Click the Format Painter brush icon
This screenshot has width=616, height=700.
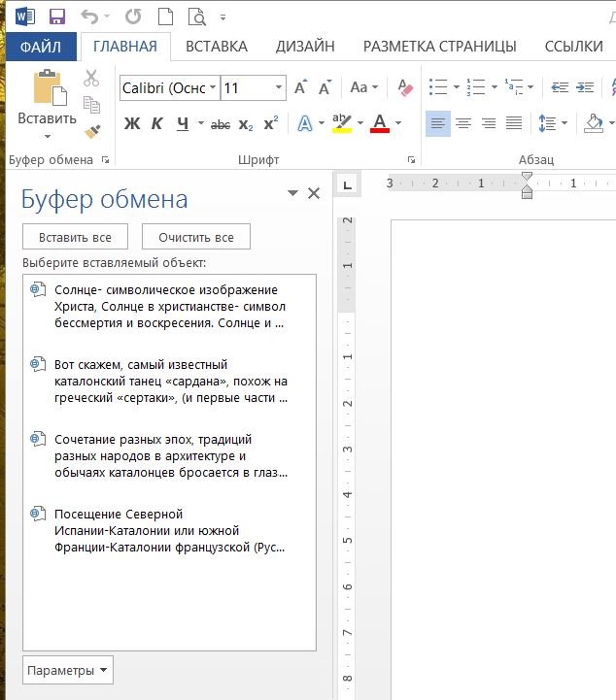(x=92, y=131)
